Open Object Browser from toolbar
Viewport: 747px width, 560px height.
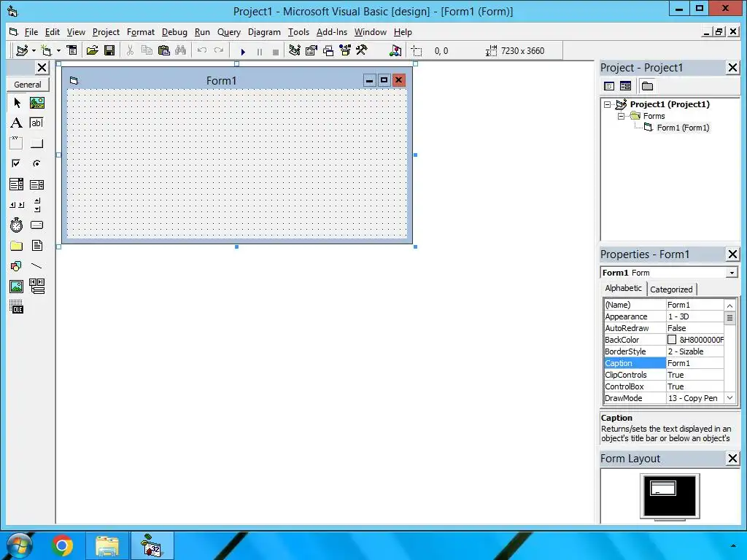pyautogui.click(x=345, y=50)
